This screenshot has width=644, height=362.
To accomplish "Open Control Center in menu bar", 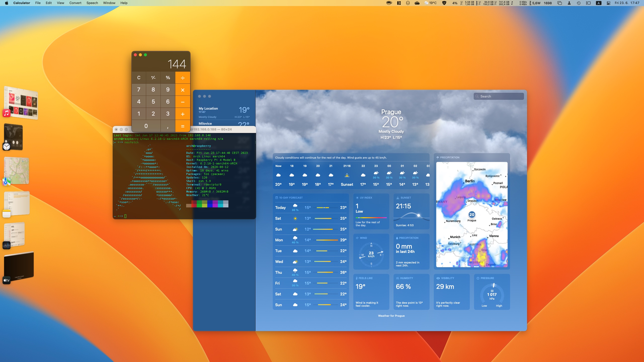I will click(608, 3).
